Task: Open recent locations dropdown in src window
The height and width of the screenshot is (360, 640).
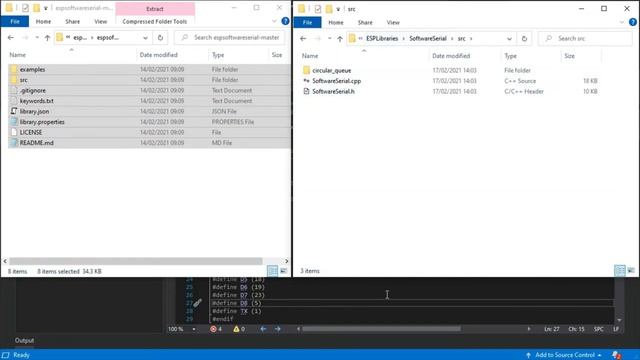Action: point(329,38)
